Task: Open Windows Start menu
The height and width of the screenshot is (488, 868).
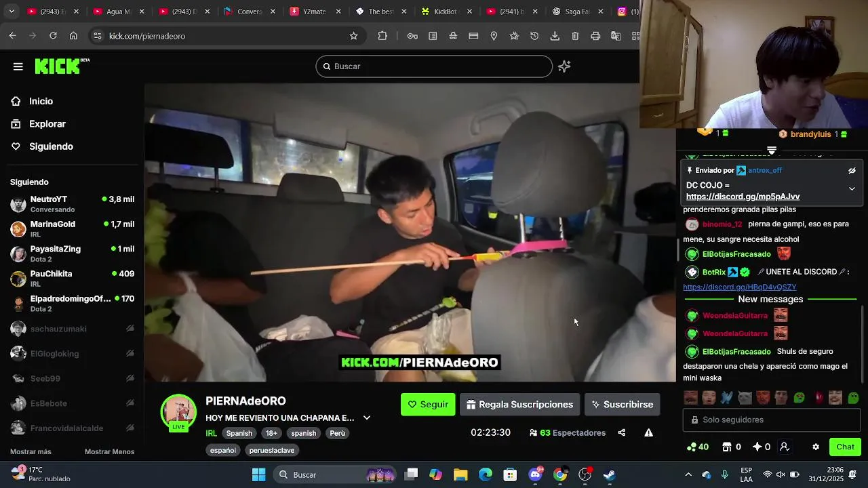Action: (258, 474)
